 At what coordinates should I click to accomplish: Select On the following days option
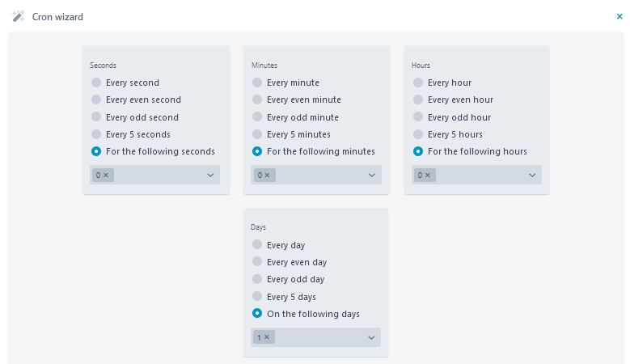(257, 313)
